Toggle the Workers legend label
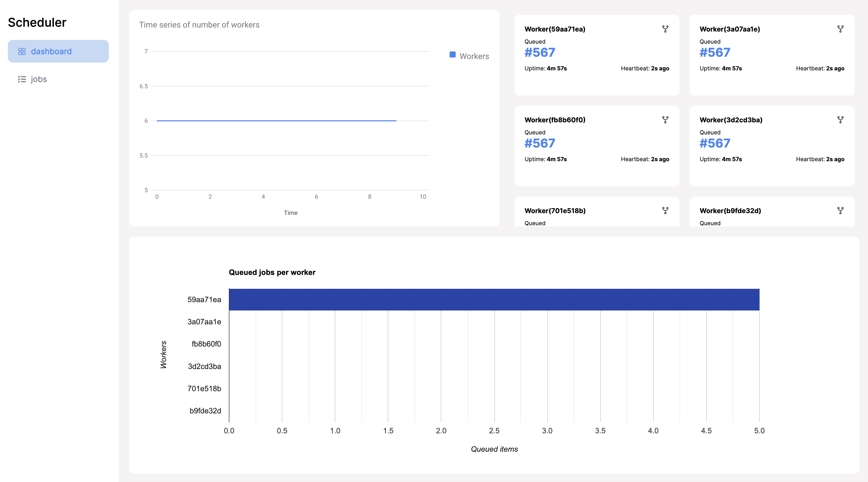Viewport: 868px width, 482px height. pyautogui.click(x=474, y=56)
